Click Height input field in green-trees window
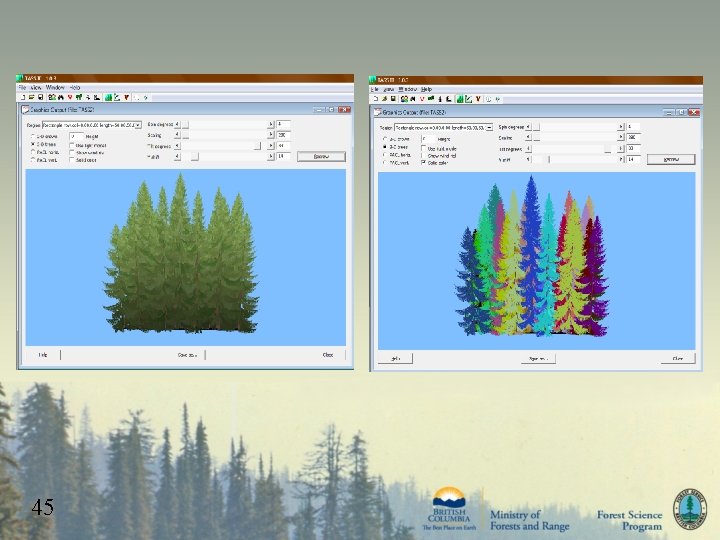The width and height of the screenshot is (720, 540). [x=76, y=136]
